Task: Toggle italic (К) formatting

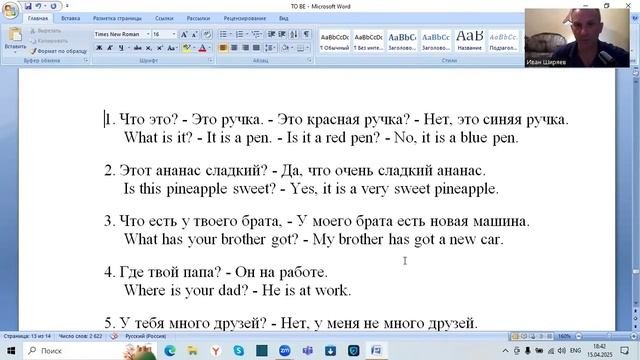Action: pos(110,48)
